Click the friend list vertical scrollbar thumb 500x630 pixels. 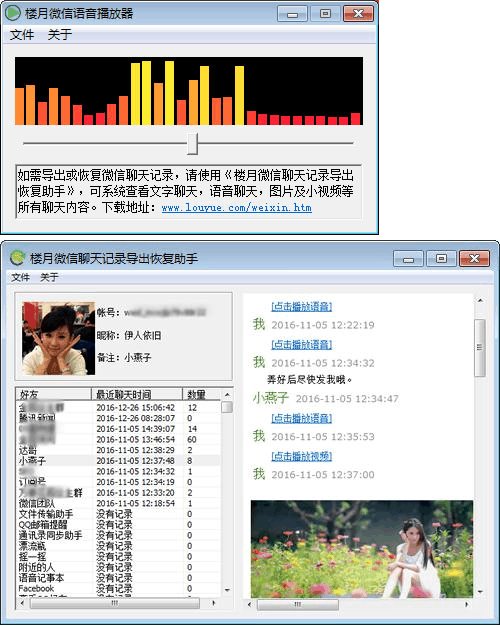227,407
